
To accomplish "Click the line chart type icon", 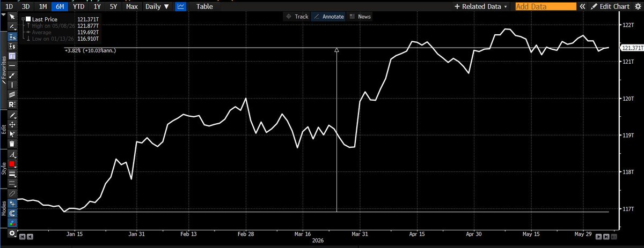I will (x=181, y=6).
